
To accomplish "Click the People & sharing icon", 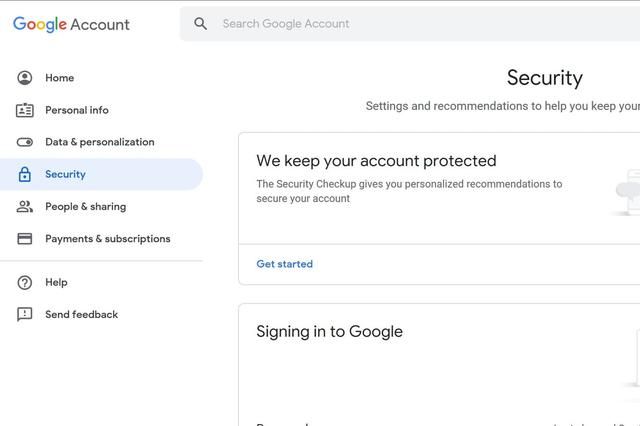I will tap(25, 207).
